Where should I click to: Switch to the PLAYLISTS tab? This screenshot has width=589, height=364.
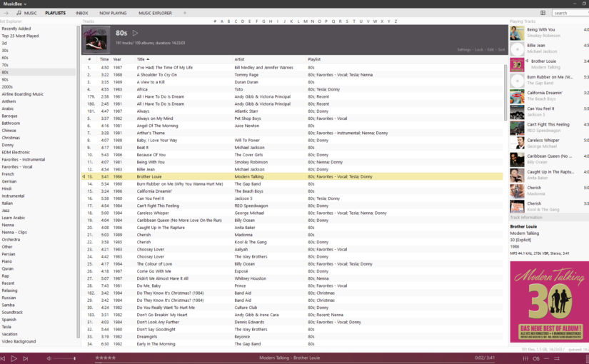pyautogui.click(x=55, y=13)
